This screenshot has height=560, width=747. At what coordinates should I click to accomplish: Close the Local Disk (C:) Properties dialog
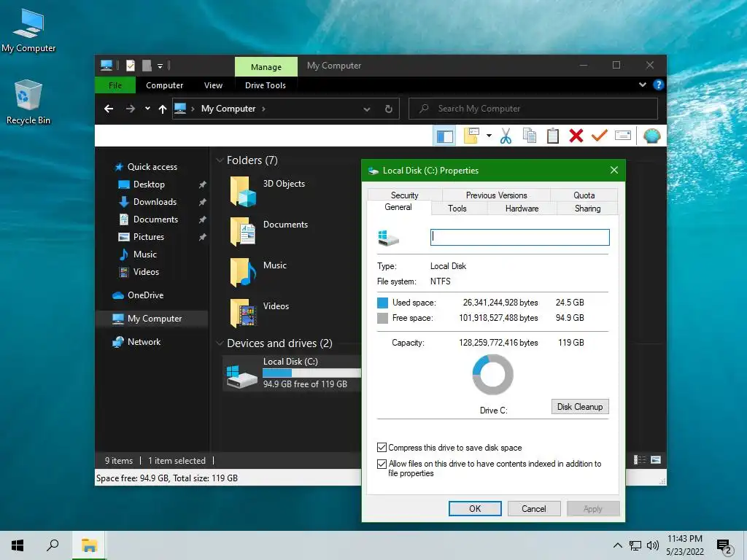tap(614, 170)
